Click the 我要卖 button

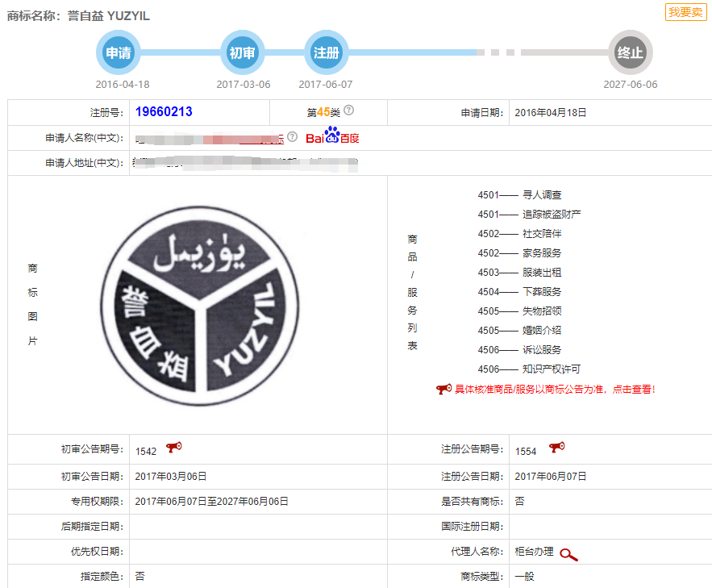pyautogui.click(x=685, y=12)
